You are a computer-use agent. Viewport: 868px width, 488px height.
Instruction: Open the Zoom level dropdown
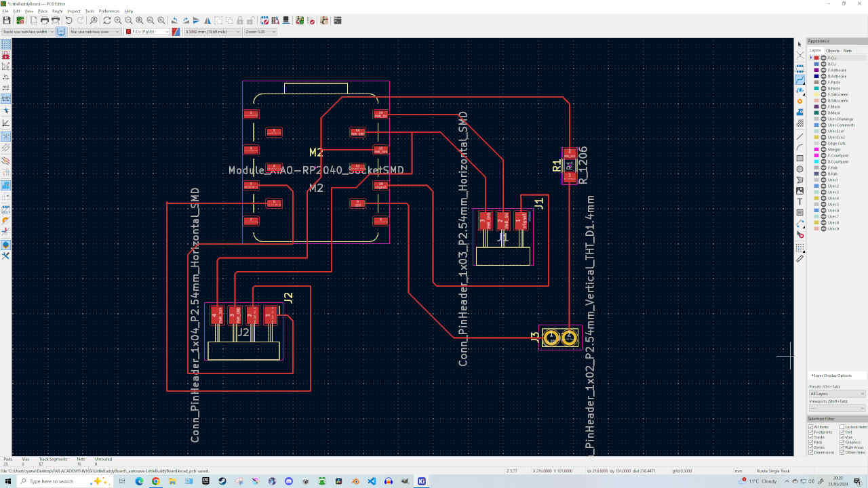click(x=260, y=32)
